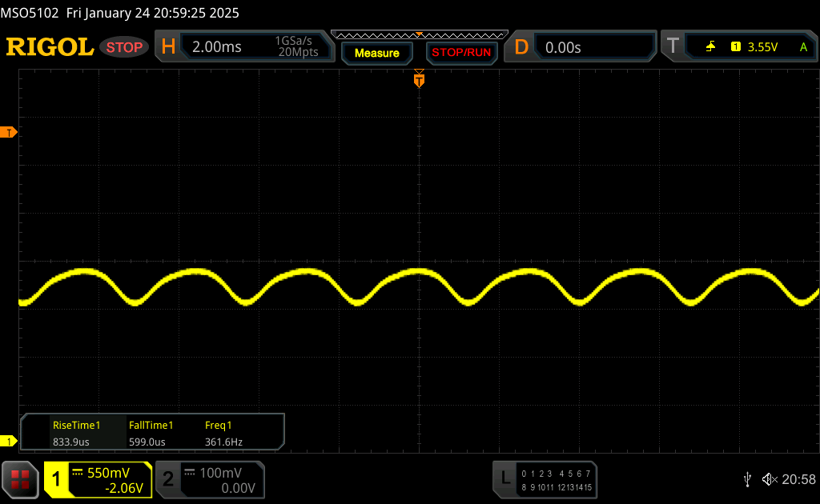Click the 20Mpts memory depth readout

tap(298, 52)
